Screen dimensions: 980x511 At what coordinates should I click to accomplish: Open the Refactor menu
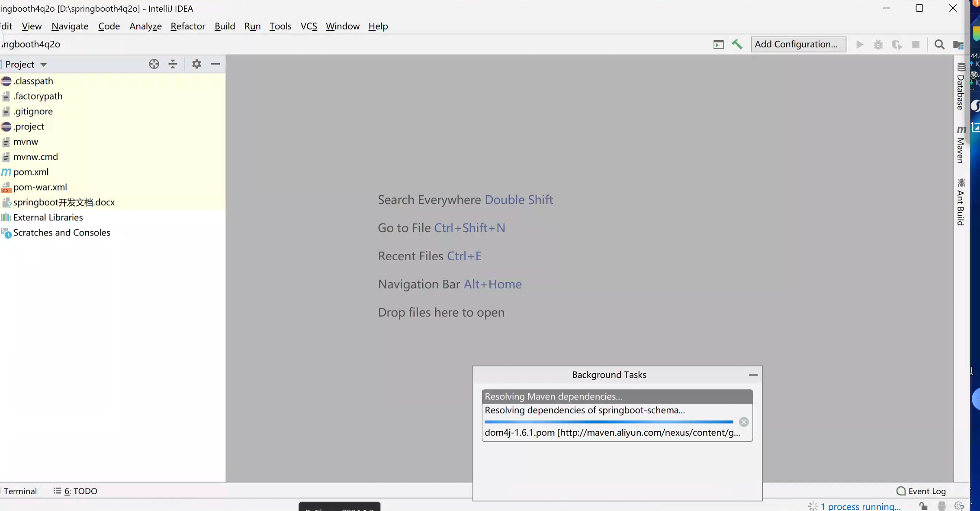pos(188,26)
